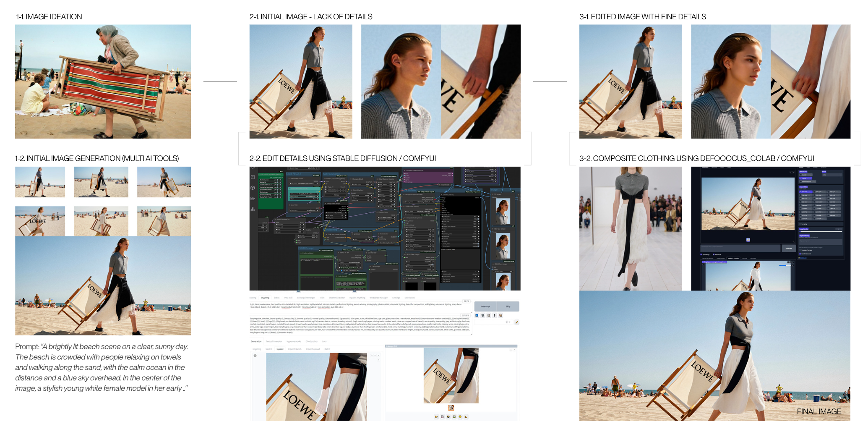Open the Preset dropdown in Fooocus settings

pos(832,175)
